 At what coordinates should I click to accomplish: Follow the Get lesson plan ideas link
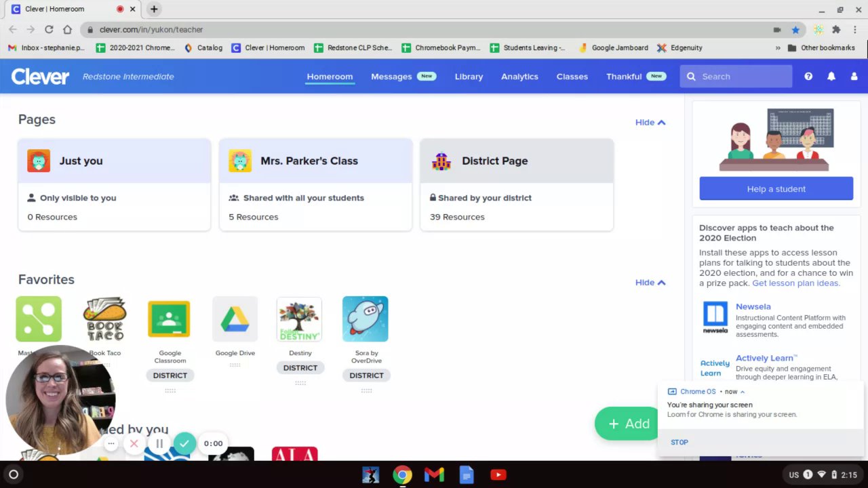coord(796,283)
